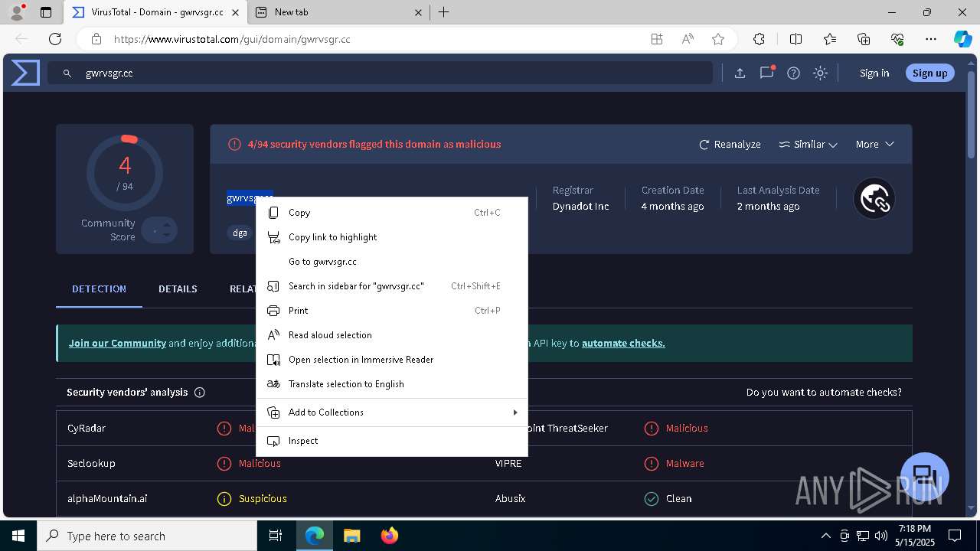
Task: Open Firefox from the taskbar
Action: click(x=390, y=536)
